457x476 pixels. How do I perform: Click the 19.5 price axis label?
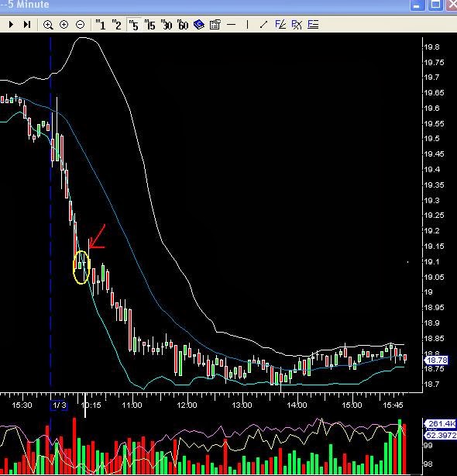(432, 139)
